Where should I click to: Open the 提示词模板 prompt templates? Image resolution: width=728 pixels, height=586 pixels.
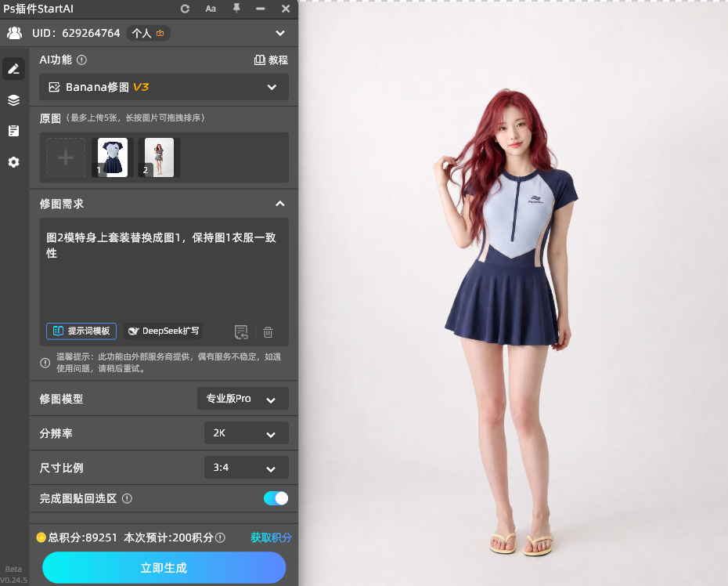tap(81, 331)
